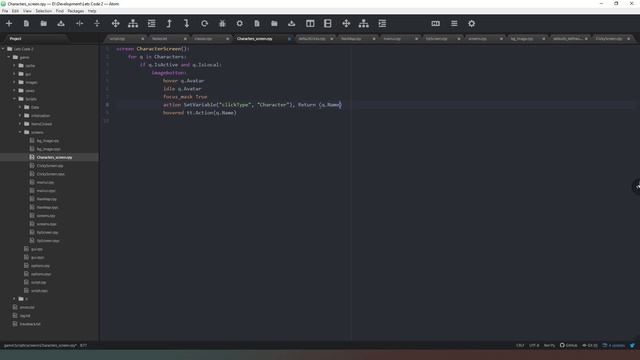Screen dimensions: 640x360
Task: Click the 1 update status link
Action: pos(614,345)
